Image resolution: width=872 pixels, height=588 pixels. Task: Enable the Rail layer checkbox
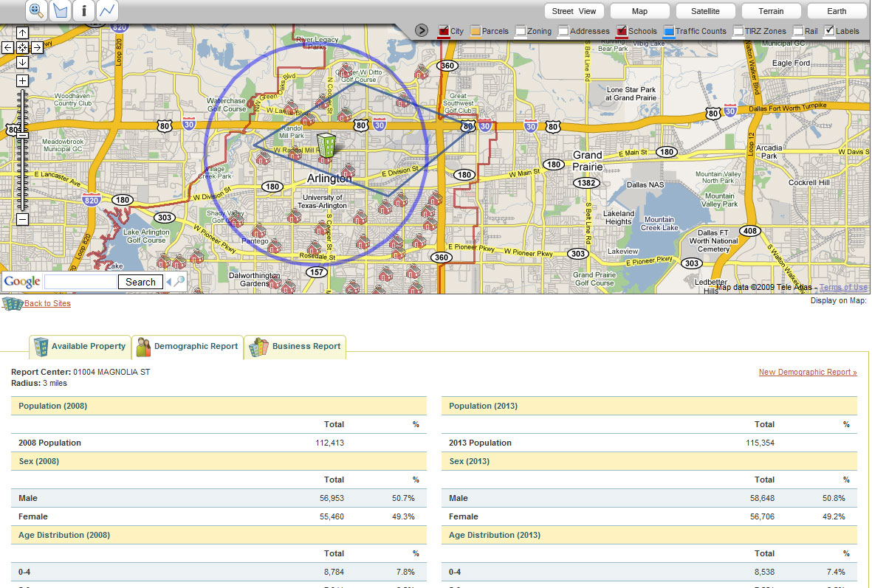point(798,31)
